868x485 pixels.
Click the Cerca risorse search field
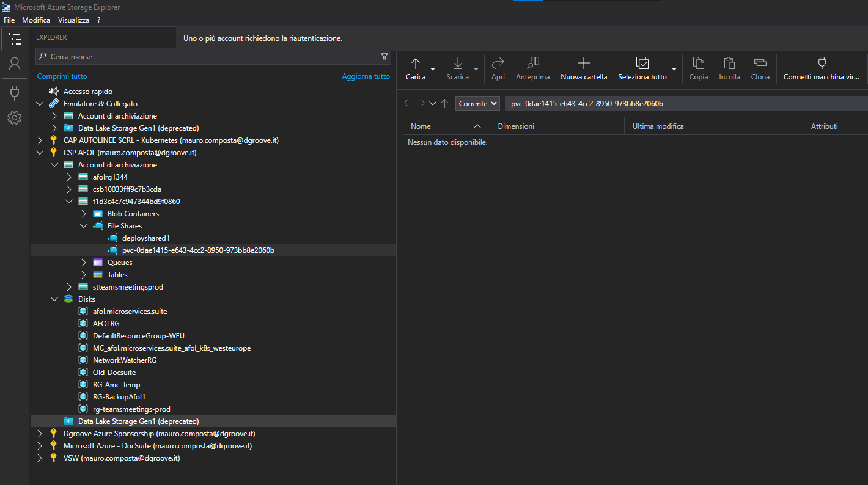click(213, 56)
